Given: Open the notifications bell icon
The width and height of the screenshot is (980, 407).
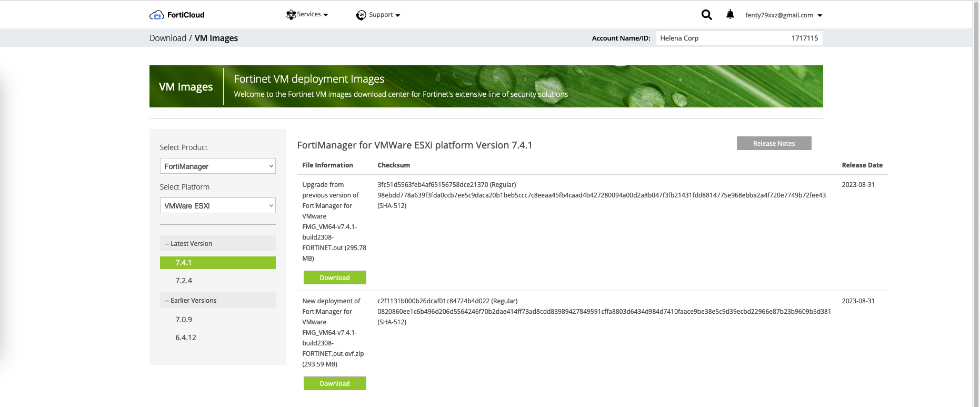Looking at the screenshot, I should click(x=730, y=15).
